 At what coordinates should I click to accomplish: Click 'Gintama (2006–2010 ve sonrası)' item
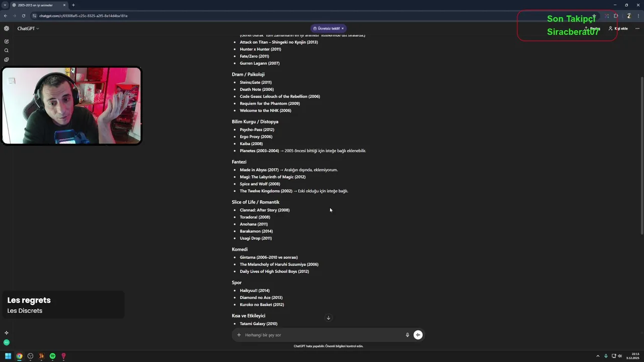coord(269,257)
